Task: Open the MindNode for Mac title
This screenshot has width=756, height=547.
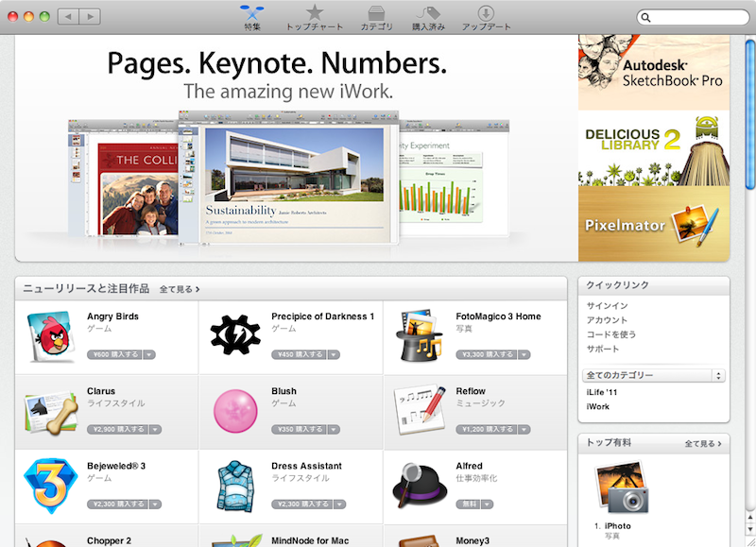Action: (310, 540)
